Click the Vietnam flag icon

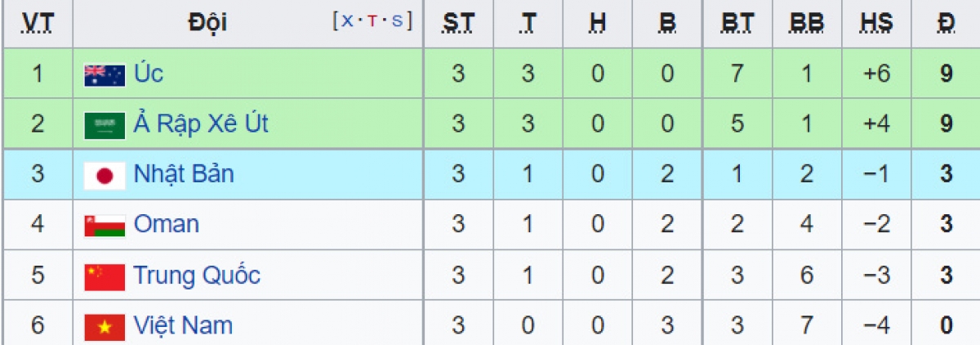pyautogui.click(x=105, y=326)
